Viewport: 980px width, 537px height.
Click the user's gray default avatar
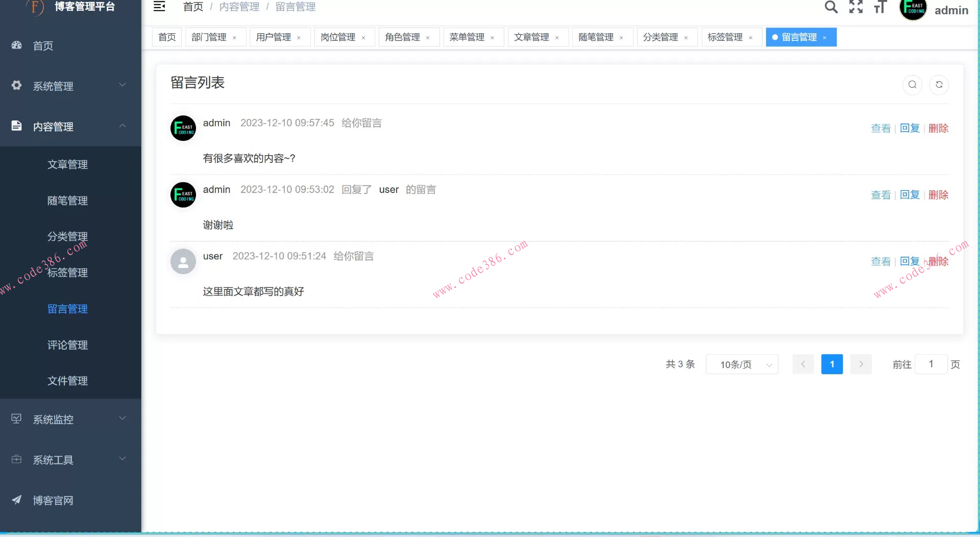(183, 261)
